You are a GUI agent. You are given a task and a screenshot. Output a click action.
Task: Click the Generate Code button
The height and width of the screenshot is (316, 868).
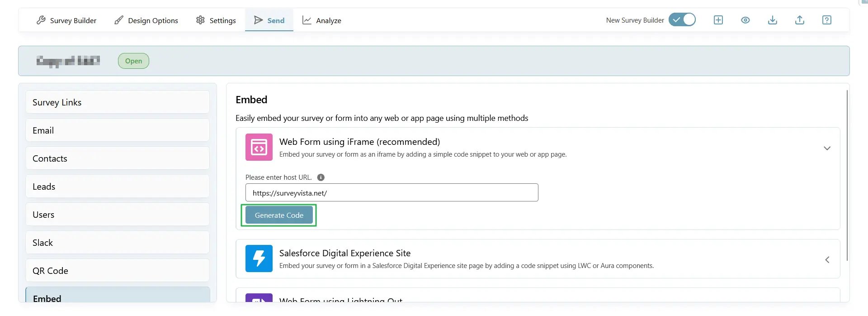(279, 215)
